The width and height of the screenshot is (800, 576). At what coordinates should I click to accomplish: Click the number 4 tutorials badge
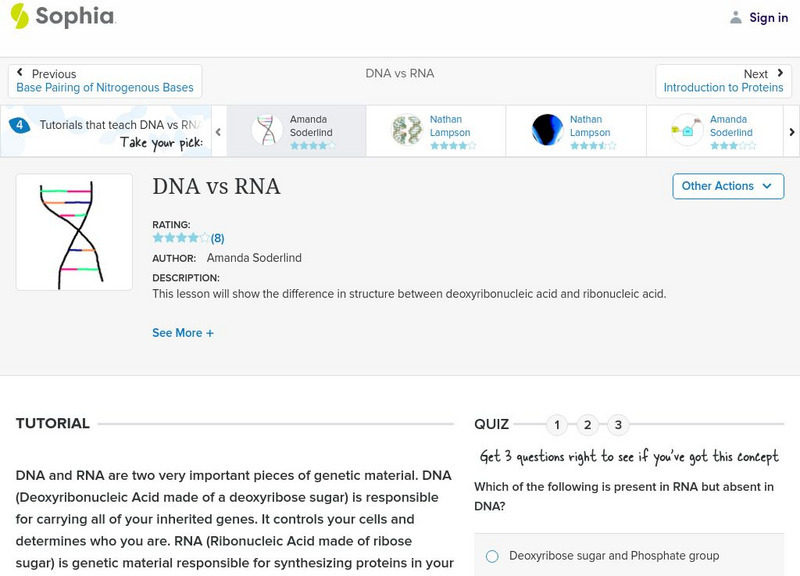click(19, 126)
